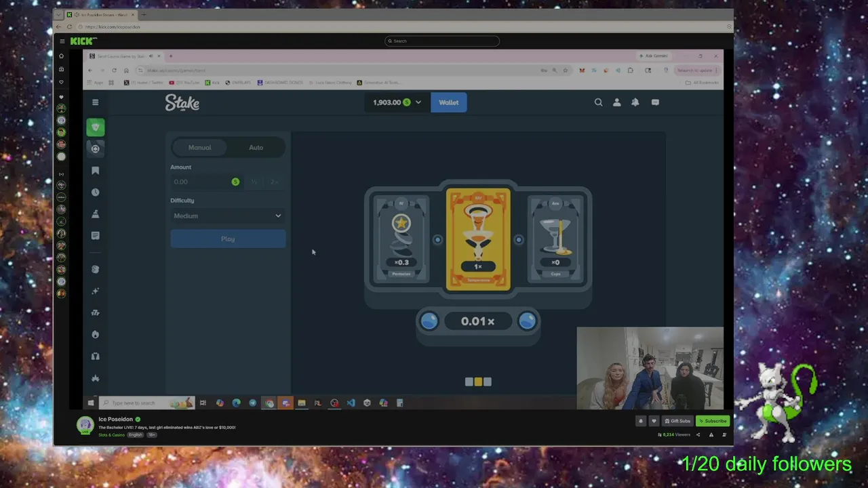Click the heart follow icon near Gift Subs
Image resolution: width=868 pixels, height=488 pixels.
click(x=654, y=421)
